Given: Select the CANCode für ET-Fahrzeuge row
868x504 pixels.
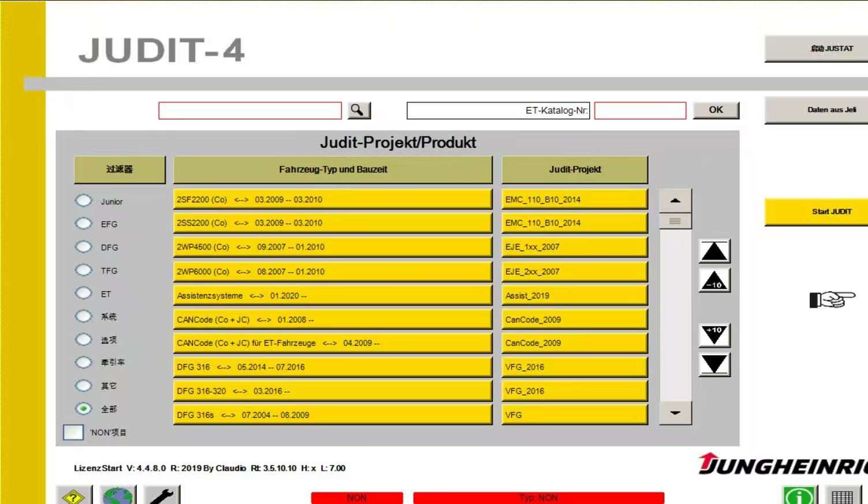Looking at the screenshot, I should pyautogui.click(x=333, y=343).
